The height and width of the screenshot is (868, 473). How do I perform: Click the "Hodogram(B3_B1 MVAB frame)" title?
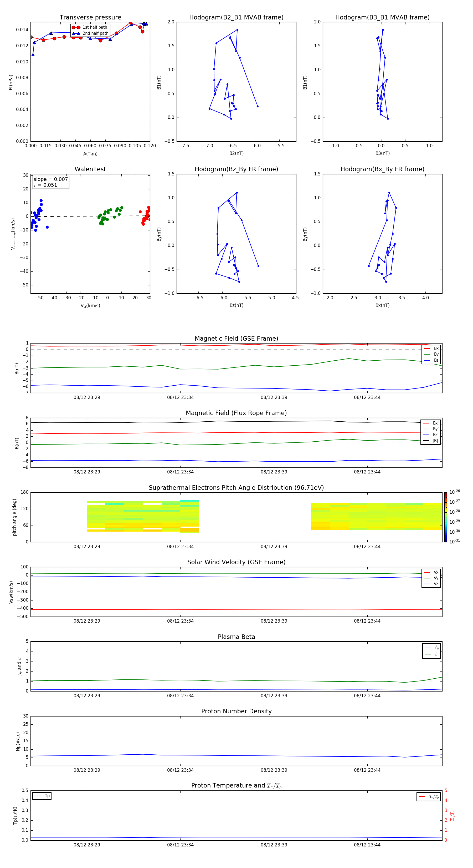(x=382, y=18)
